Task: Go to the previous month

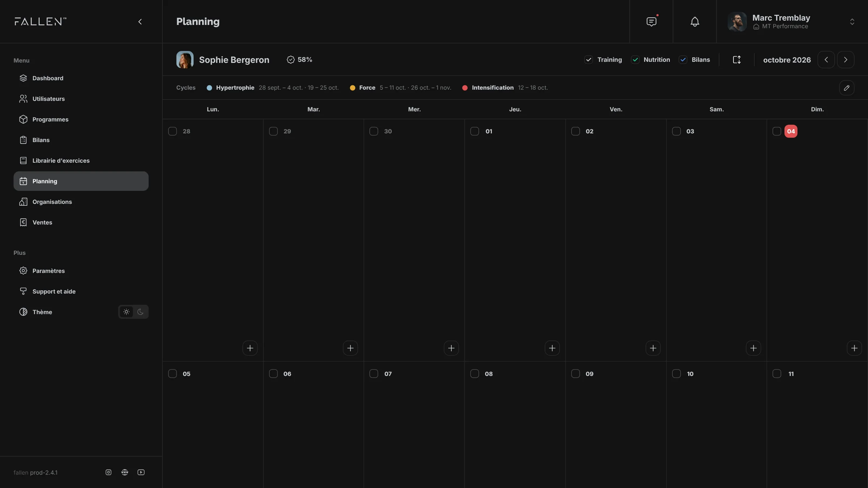Action: coord(826,60)
